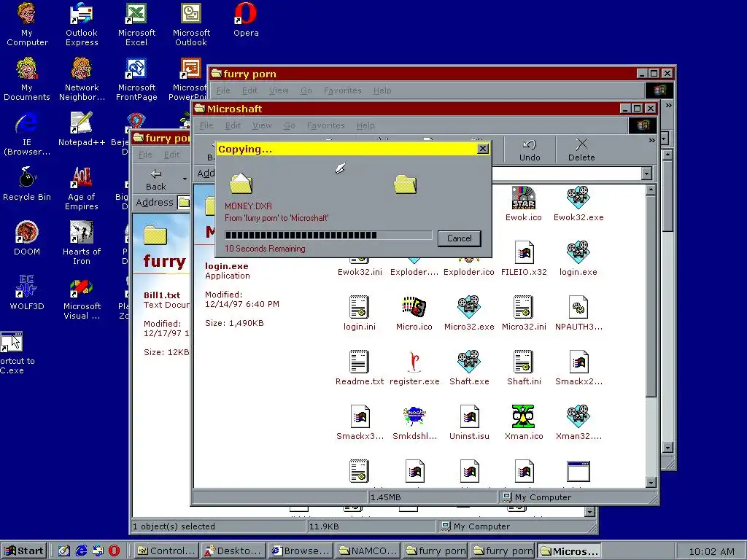
Task: Open Microsoft Outlook desktop shortcut
Action: click(x=191, y=24)
